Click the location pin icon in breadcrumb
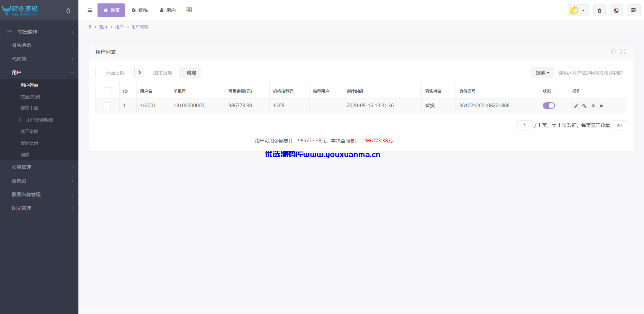Viewport: 644px width, 314px height. [90, 27]
